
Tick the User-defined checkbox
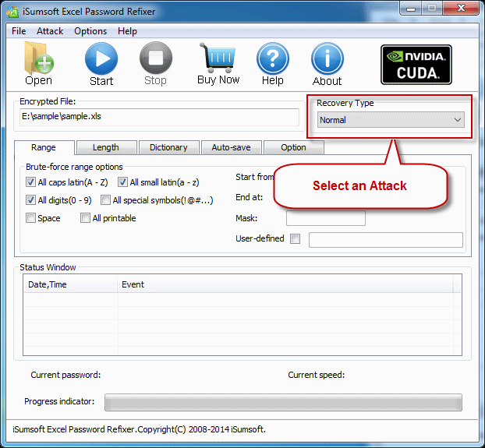tap(295, 238)
